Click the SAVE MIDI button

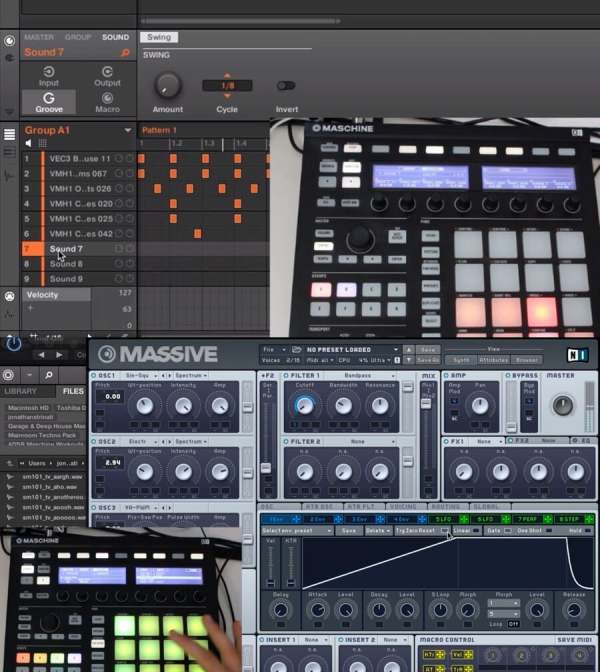click(x=575, y=640)
